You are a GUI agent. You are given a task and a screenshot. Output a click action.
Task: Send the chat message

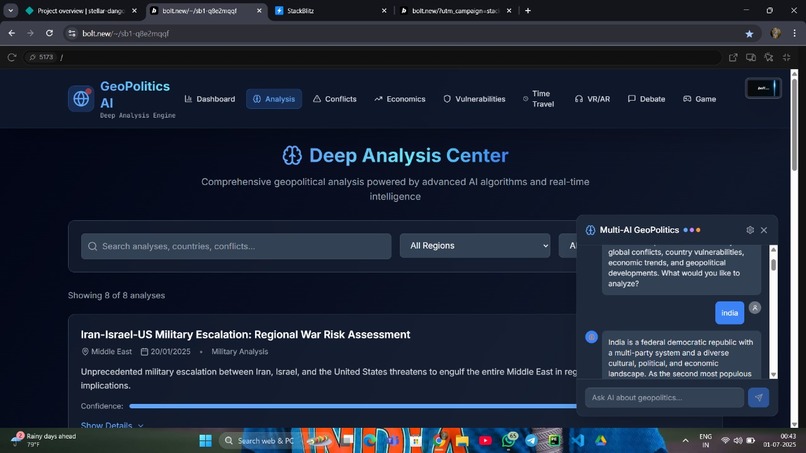[759, 397]
